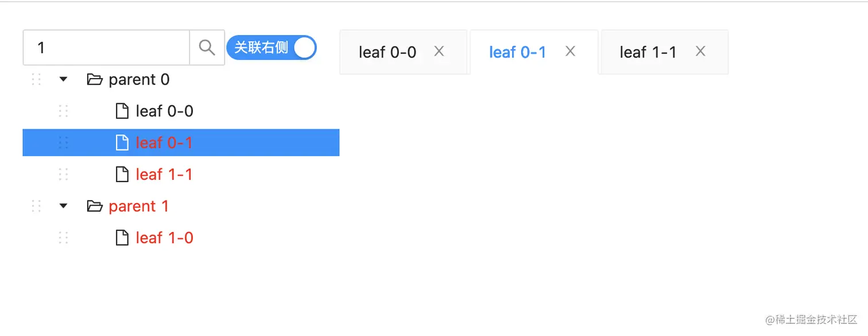Switch to the leaf 0-0 tab
868x336 pixels.
coord(387,52)
